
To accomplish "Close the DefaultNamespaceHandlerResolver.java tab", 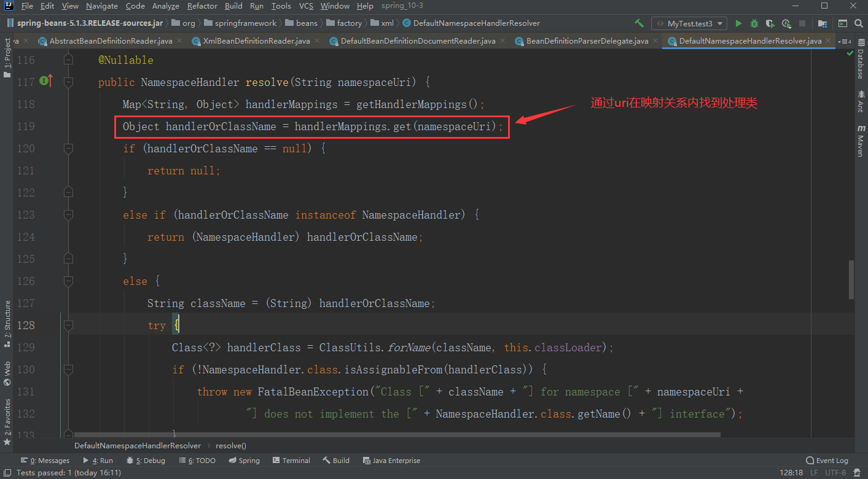I will pyautogui.click(x=827, y=41).
